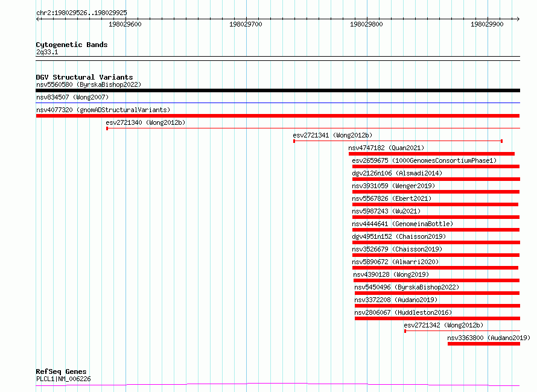Click the thin red line under esv2721342
The image size is (537, 392).
click(x=462, y=331)
